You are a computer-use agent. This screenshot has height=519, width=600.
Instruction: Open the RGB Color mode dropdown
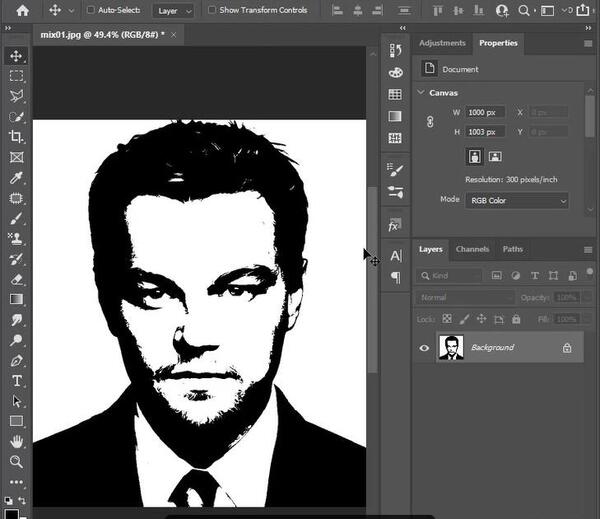coord(517,201)
